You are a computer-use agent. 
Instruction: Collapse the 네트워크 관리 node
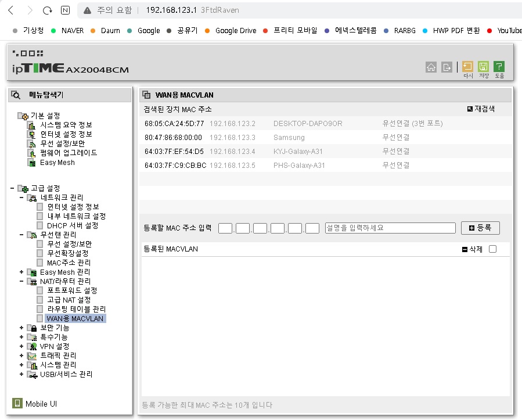21,198
